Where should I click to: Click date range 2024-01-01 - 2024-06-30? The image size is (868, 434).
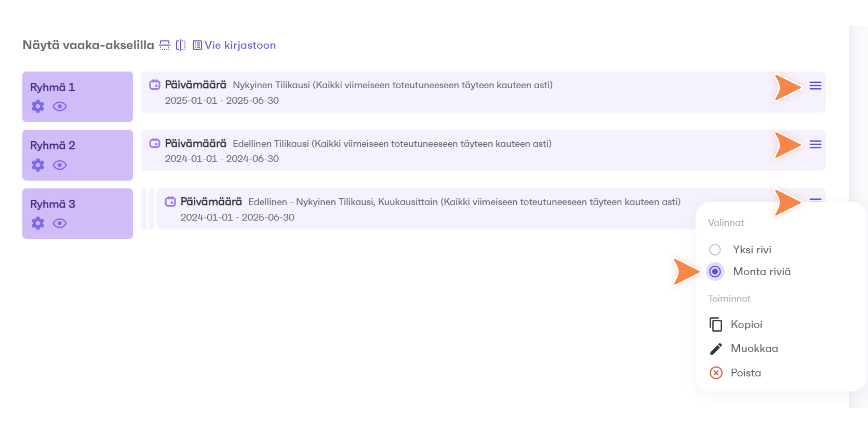tap(222, 159)
